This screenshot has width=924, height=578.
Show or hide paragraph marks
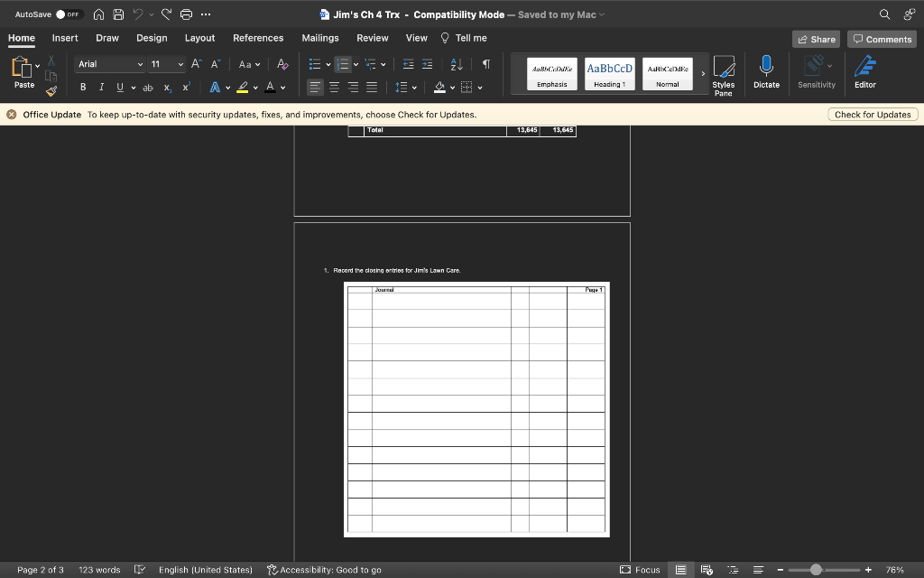pos(486,64)
